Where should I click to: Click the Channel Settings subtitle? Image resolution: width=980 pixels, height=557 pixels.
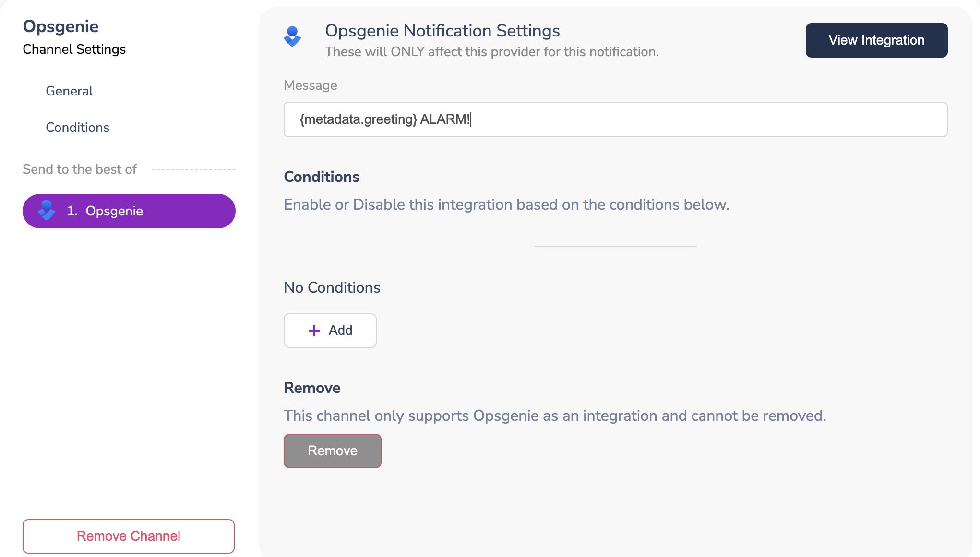(74, 49)
